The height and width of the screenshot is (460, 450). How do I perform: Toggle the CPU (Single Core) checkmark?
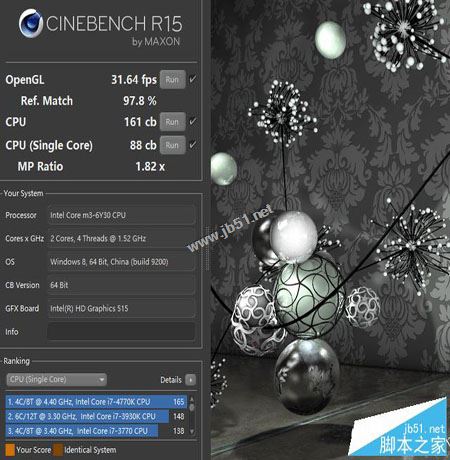tap(192, 145)
